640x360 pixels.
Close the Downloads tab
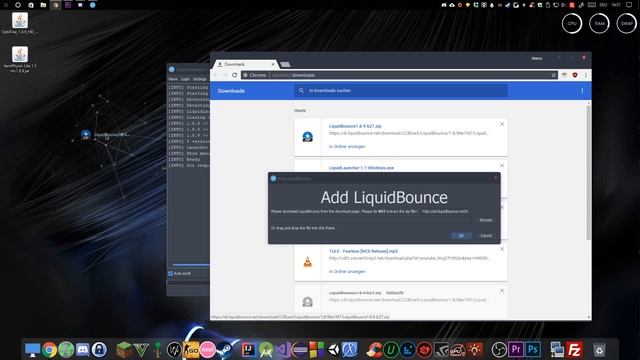273,64
